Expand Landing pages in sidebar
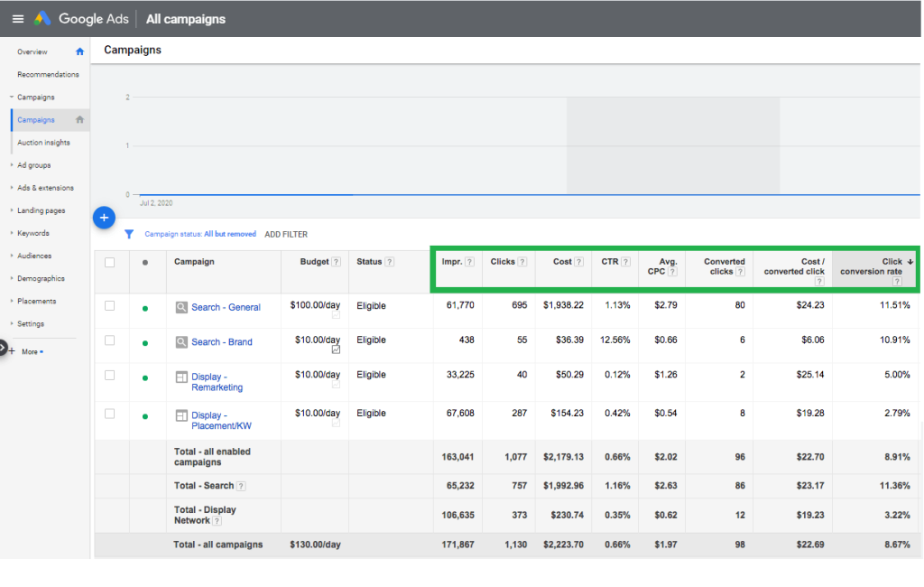Viewport: 924px width, 587px height. click(x=11, y=210)
